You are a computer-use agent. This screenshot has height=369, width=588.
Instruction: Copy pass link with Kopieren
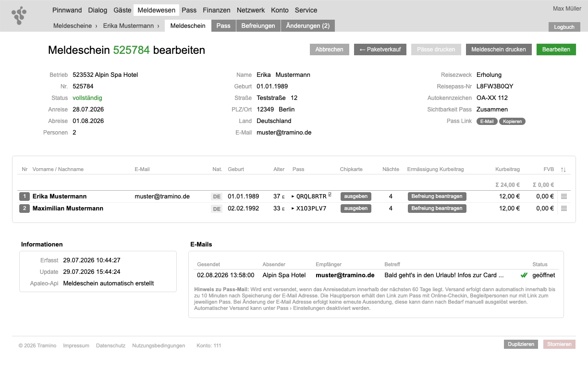pyautogui.click(x=512, y=122)
